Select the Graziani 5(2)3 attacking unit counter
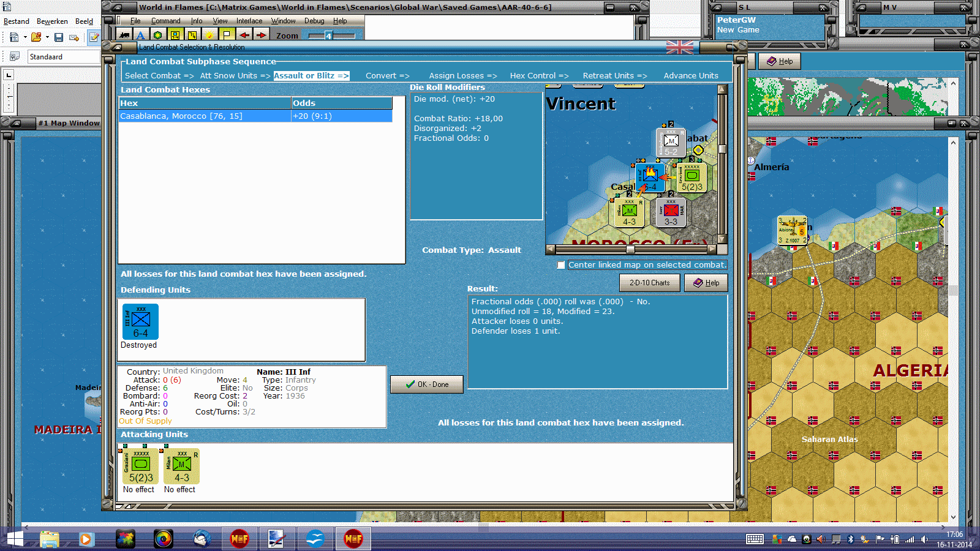This screenshot has width=980, height=551. [141, 467]
